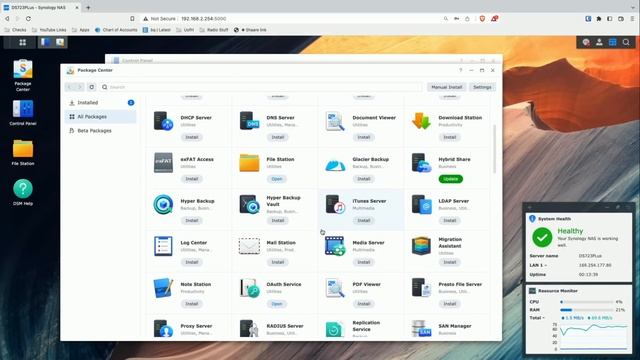Screen dimensions: 640x360
Task: Install Media Server package
Action: click(x=364, y=262)
